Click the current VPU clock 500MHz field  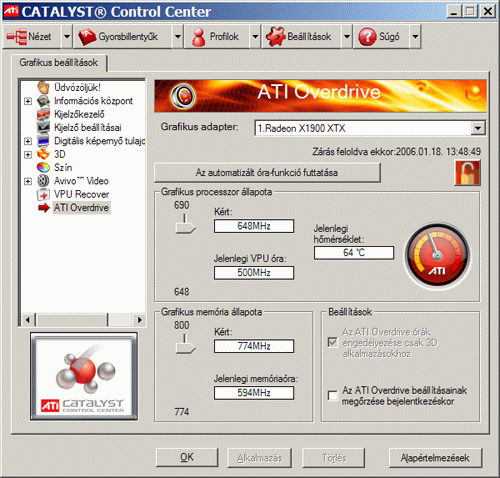point(254,273)
